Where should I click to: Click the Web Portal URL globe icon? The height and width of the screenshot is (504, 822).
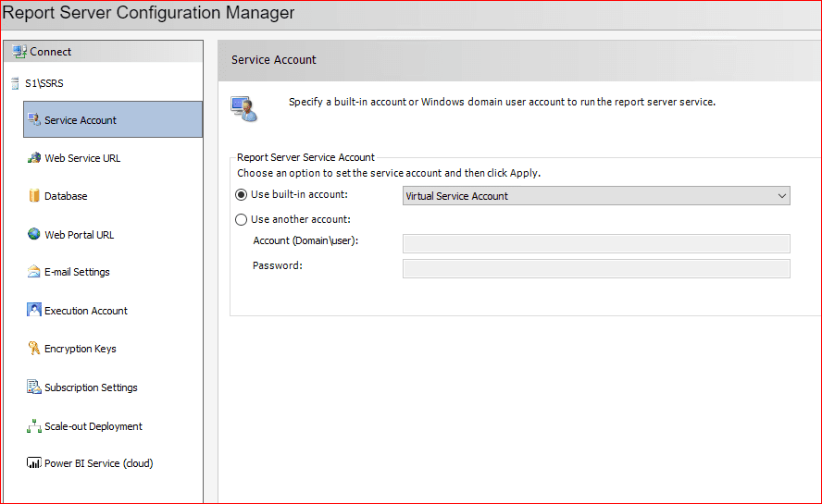pos(34,235)
